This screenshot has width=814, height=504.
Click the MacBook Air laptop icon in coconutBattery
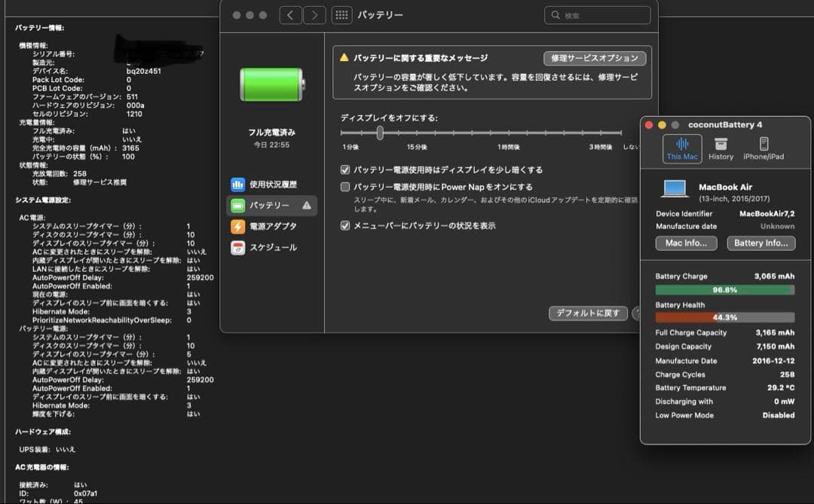click(675, 189)
